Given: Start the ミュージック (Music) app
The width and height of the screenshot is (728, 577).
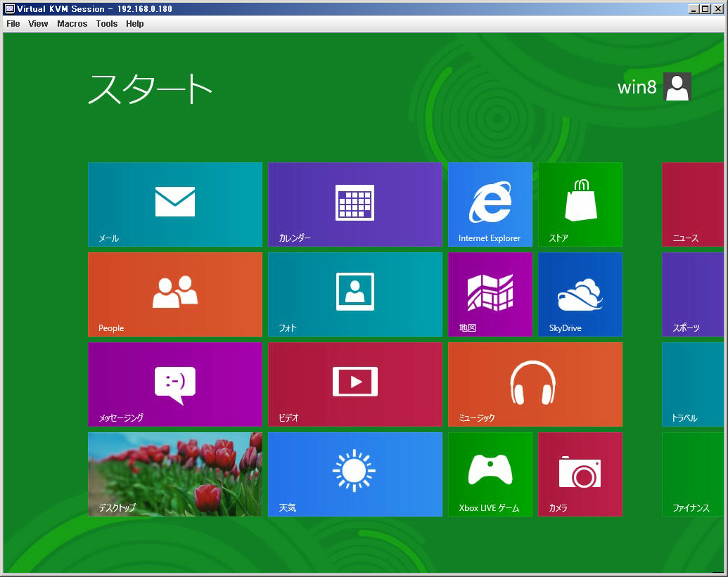Looking at the screenshot, I should (535, 384).
